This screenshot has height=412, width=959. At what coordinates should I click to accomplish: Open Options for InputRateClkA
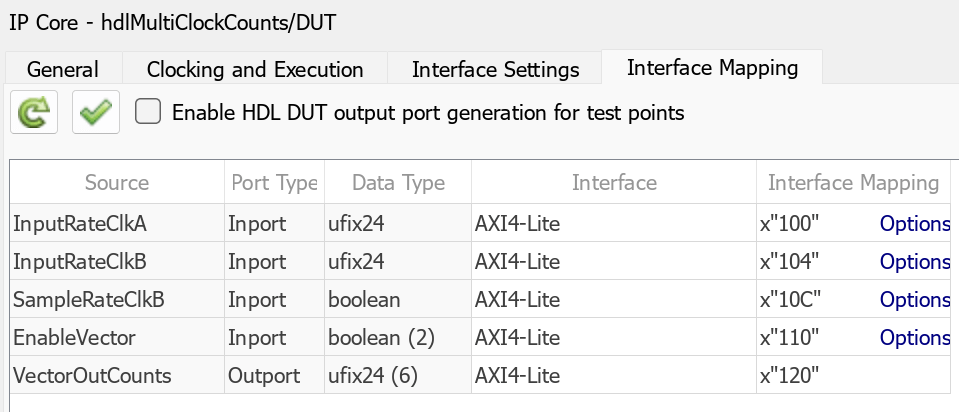click(914, 224)
